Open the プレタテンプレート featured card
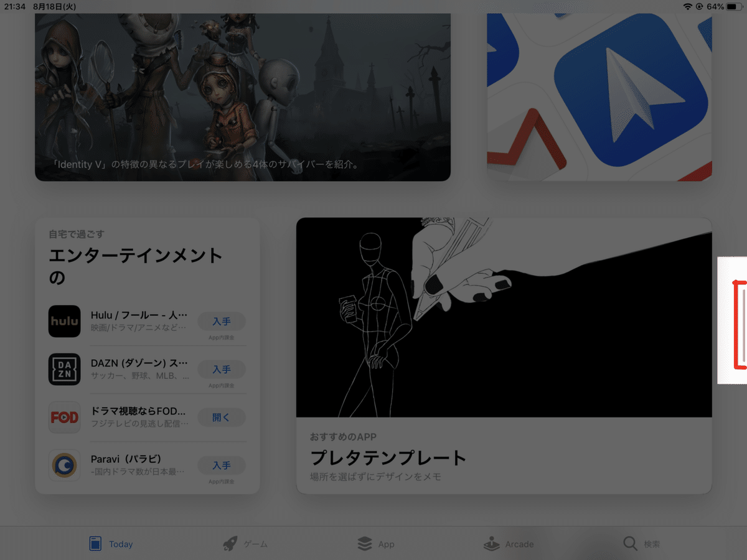 click(x=504, y=355)
